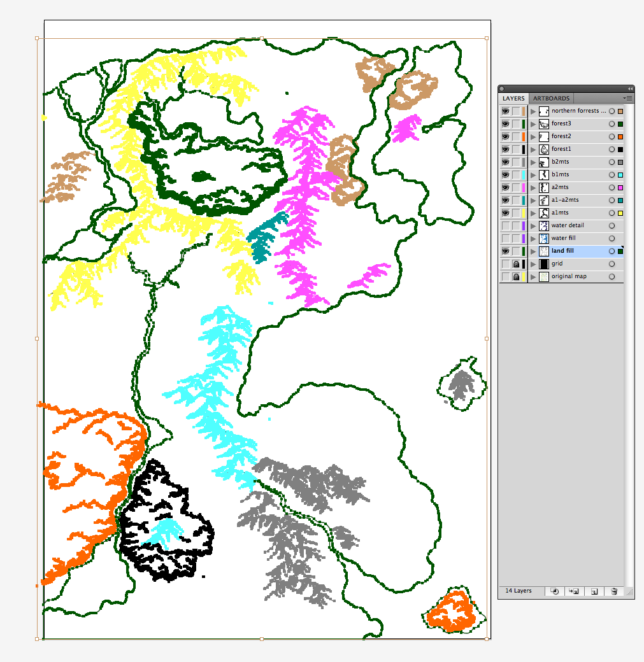The image size is (644, 662).
Task: Select the a1-a2mts layer name
Action: click(565, 200)
